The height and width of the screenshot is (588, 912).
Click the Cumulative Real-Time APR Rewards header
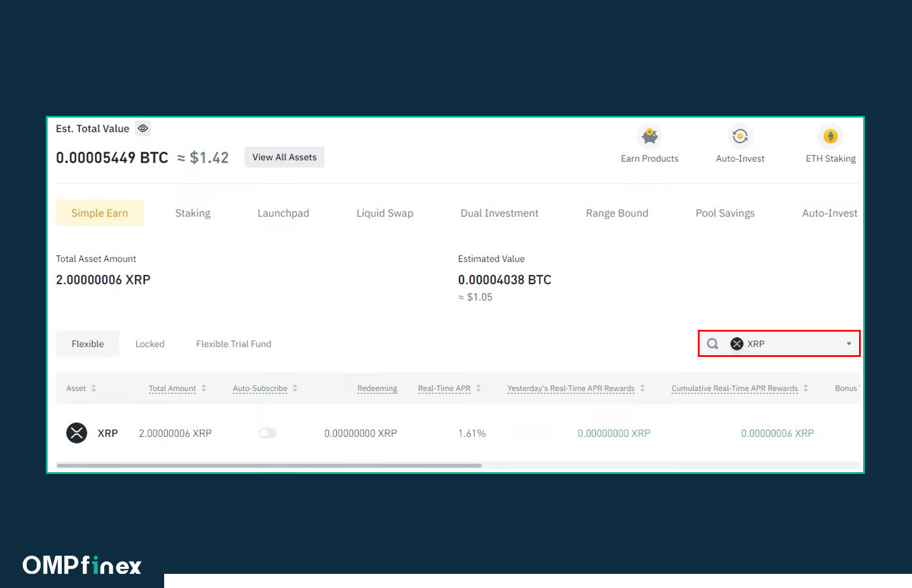[x=734, y=389]
